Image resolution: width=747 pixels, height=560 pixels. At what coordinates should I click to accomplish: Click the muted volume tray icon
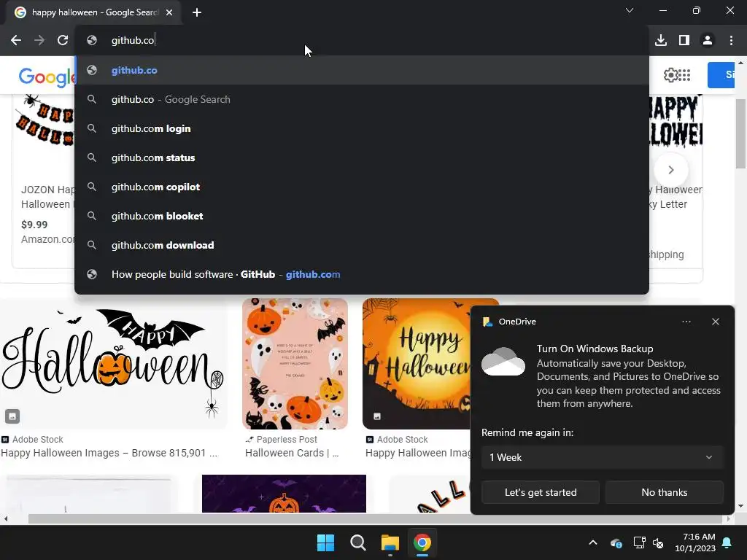658,542
